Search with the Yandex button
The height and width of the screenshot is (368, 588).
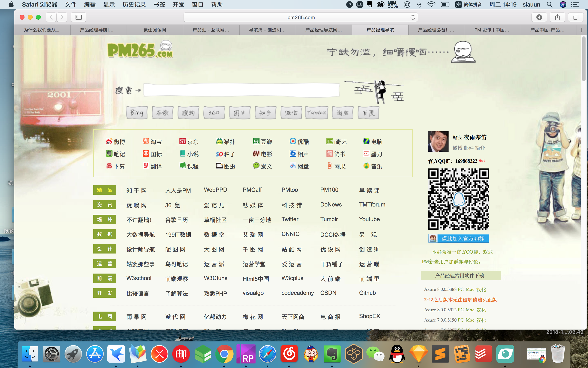point(317,113)
